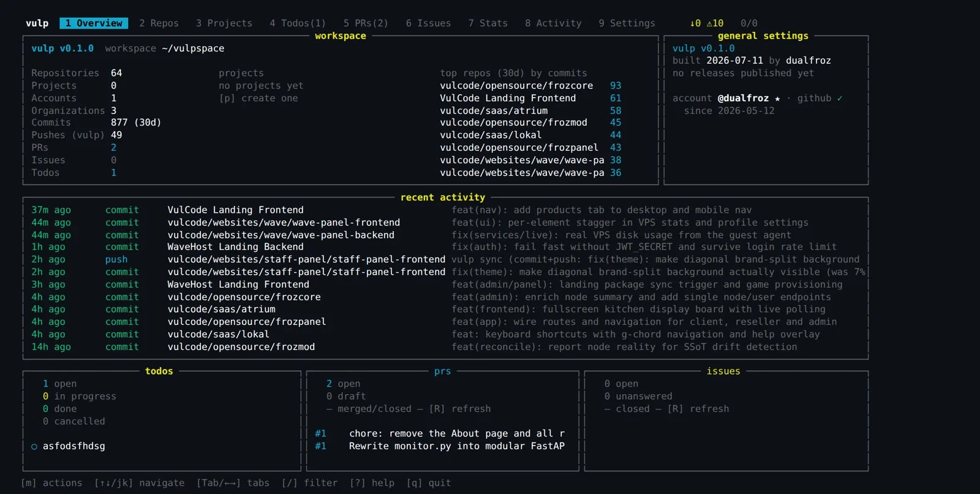Switch to the 1 Overview tab
The width and height of the screenshot is (980, 494).
(94, 23)
